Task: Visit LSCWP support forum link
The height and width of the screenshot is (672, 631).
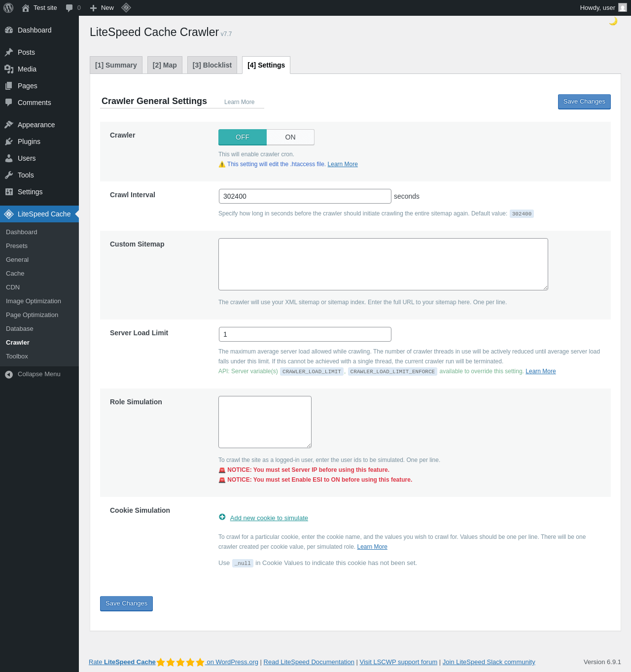Action: tap(398, 662)
